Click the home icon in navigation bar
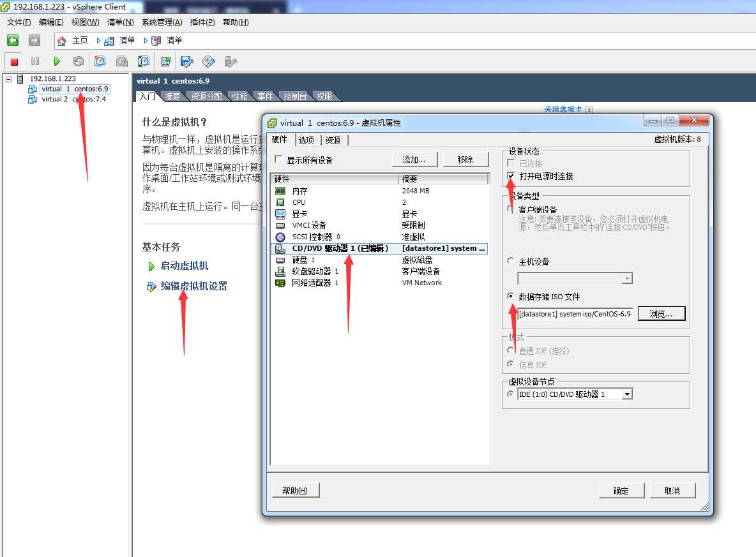756x557 pixels. click(62, 41)
